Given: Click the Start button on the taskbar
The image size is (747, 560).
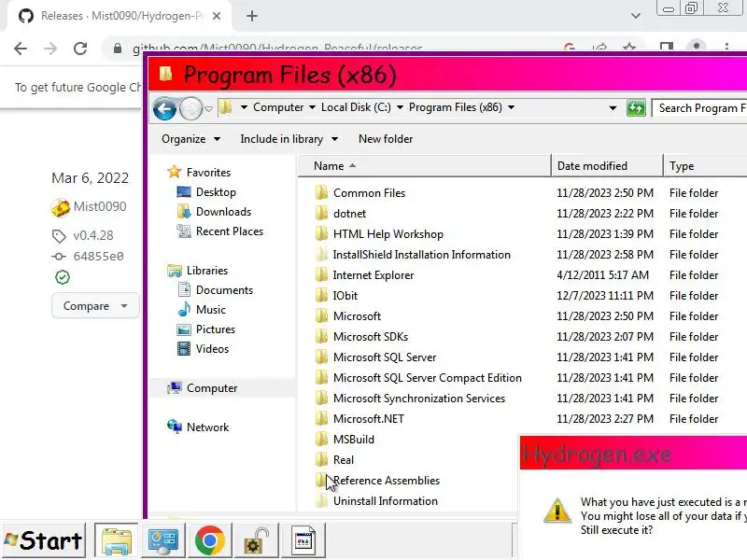Looking at the screenshot, I should point(43,540).
